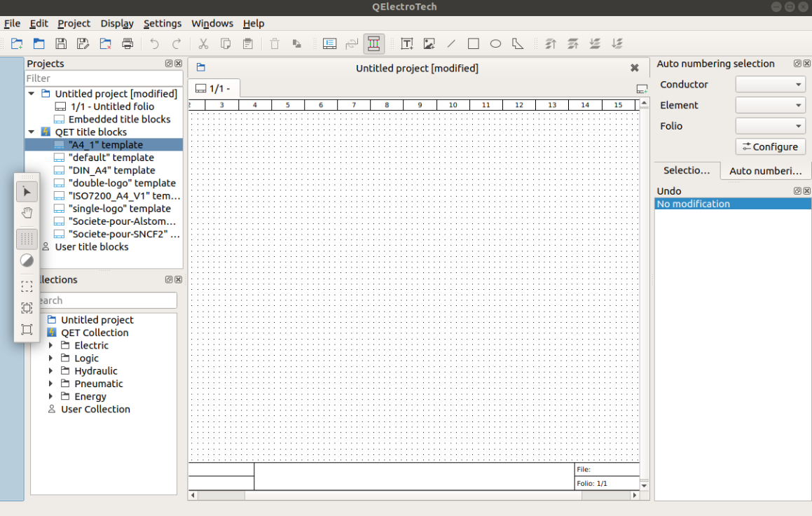Click the Cut scissors icon

(203, 44)
